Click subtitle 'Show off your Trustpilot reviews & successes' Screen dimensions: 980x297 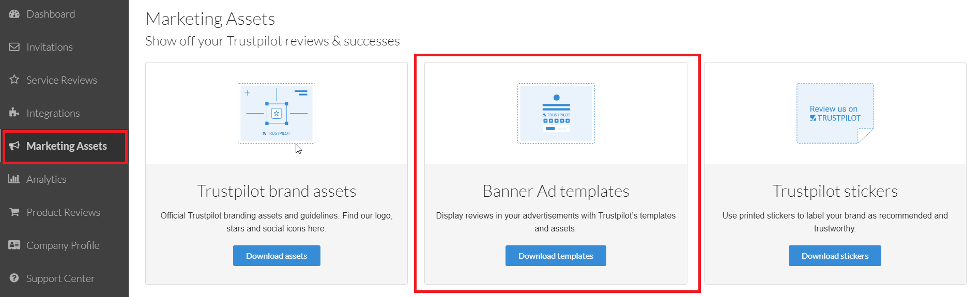pos(272,41)
